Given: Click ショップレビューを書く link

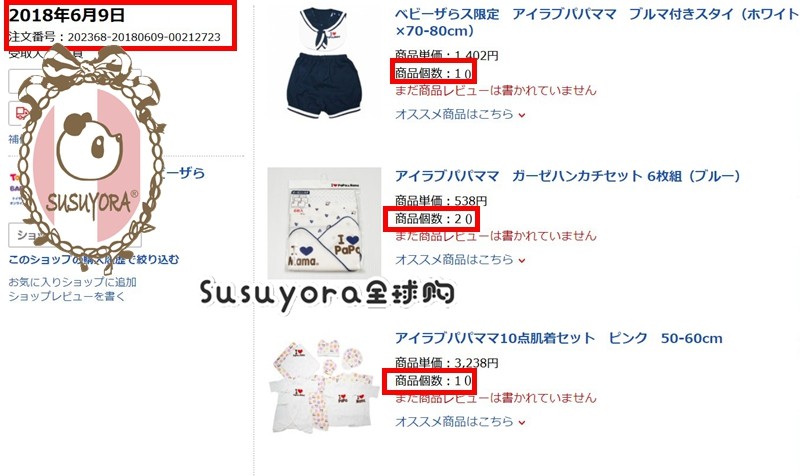Looking at the screenshot, I should 66,296.
